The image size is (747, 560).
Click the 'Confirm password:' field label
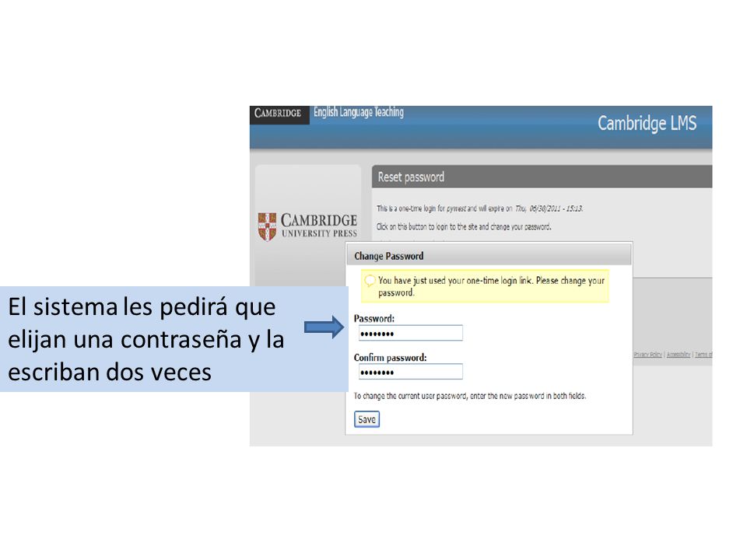tap(390, 358)
